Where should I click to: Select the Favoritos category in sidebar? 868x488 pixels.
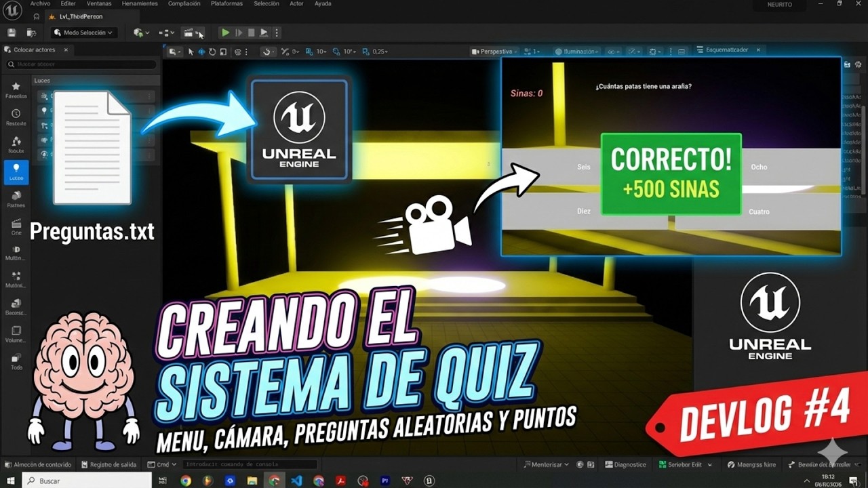16,90
